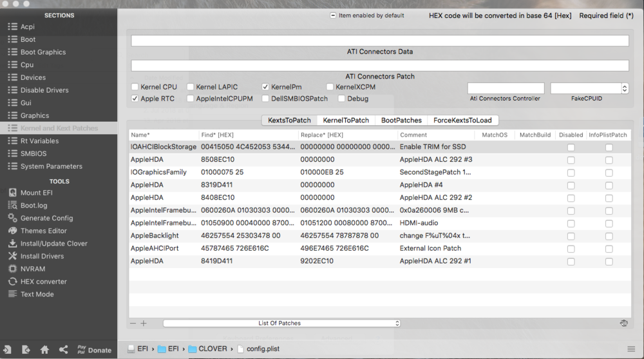Switch to the ForceKextsToLoad tab

[462, 120]
